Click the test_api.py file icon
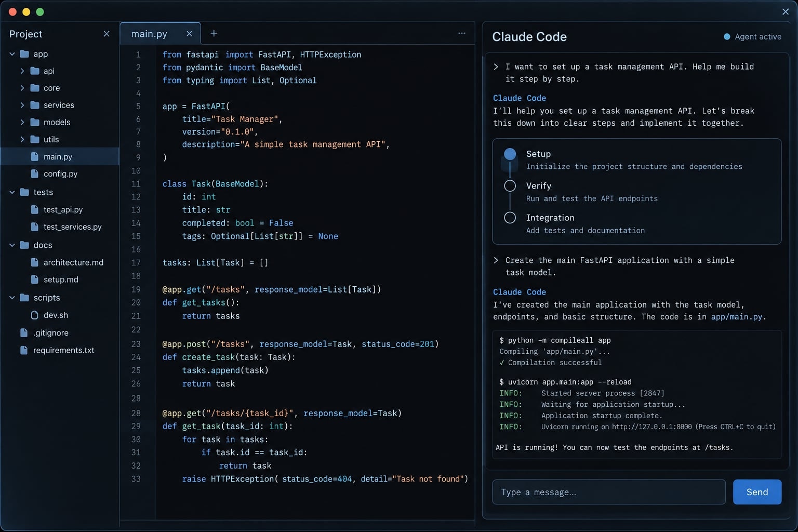This screenshot has width=798, height=532. pos(35,209)
